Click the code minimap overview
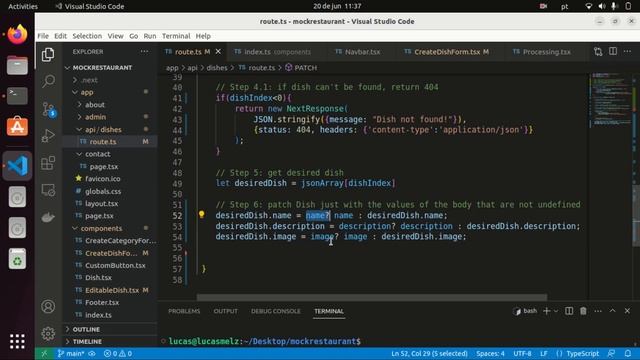This screenshot has height=360, width=640. pyautogui.click(x=611, y=100)
